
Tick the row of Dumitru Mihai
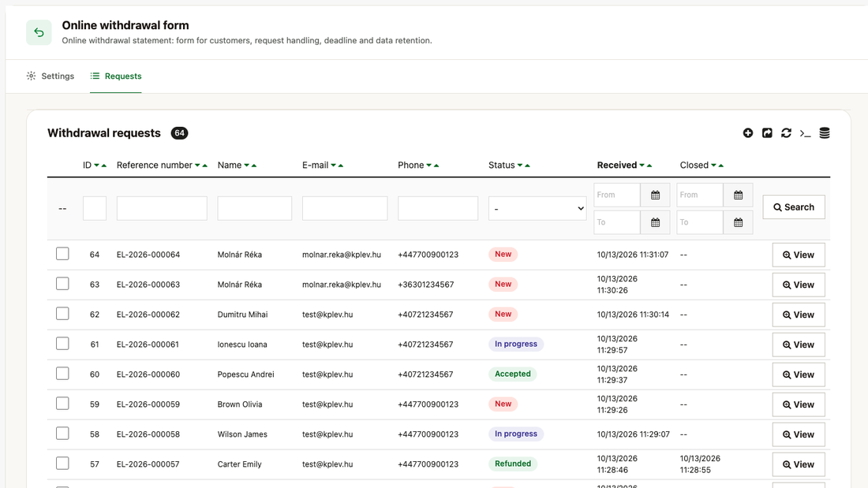(x=62, y=314)
